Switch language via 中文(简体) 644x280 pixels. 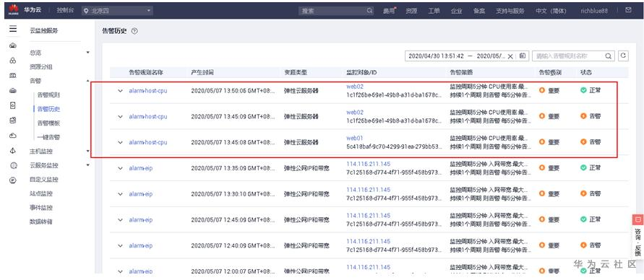551,11
